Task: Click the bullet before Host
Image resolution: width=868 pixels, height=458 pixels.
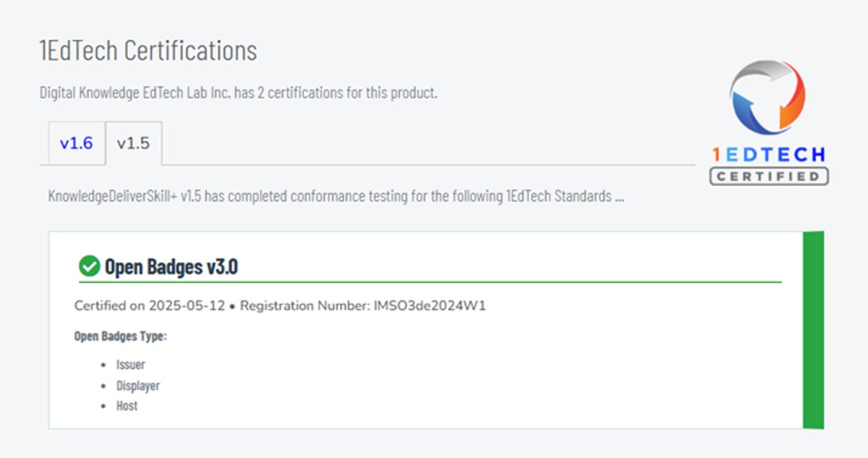Action: [104, 406]
